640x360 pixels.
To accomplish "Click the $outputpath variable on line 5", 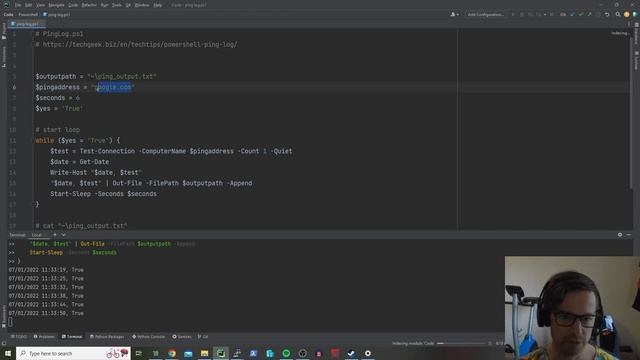I will tap(56, 77).
